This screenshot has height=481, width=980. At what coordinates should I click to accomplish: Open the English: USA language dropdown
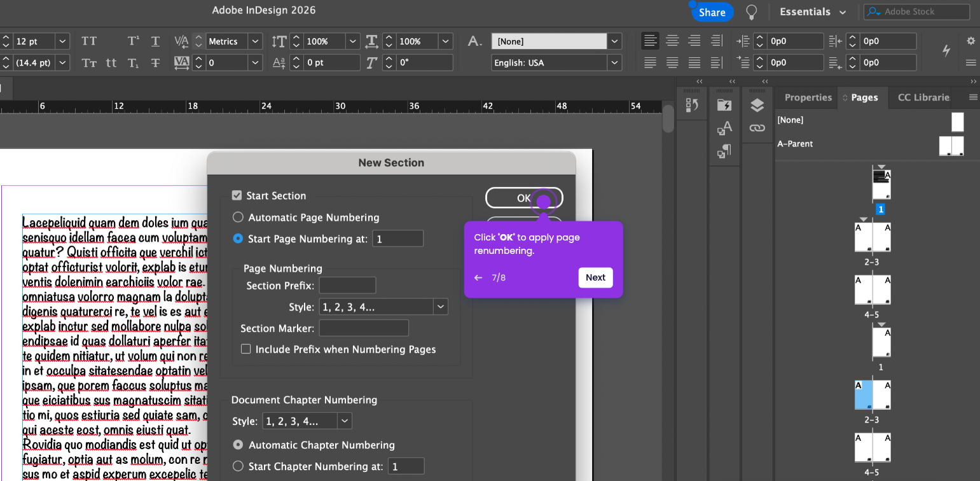tap(556, 63)
